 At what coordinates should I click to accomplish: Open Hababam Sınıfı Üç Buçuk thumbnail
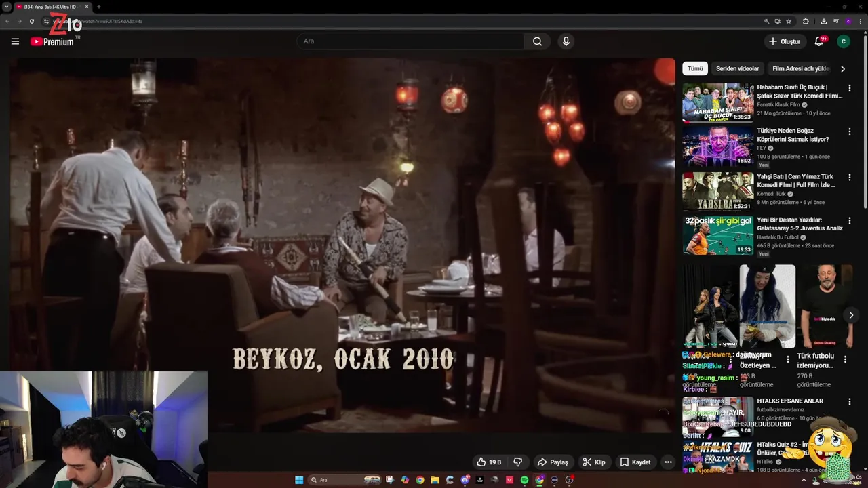pyautogui.click(x=717, y=102)
